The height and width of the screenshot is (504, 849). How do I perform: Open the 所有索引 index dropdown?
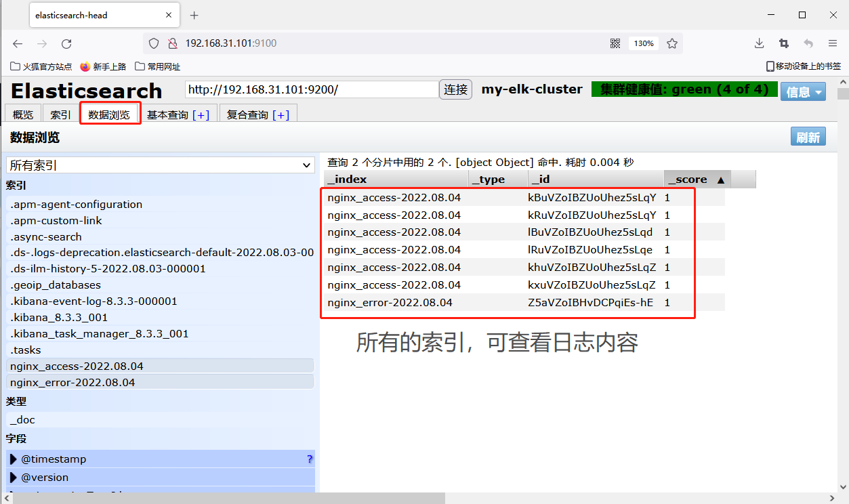[161, 165]
